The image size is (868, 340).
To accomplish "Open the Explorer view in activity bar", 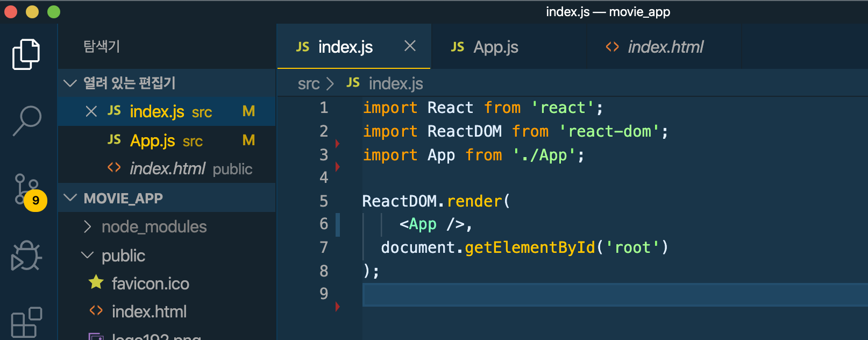I will coord(26,54).
